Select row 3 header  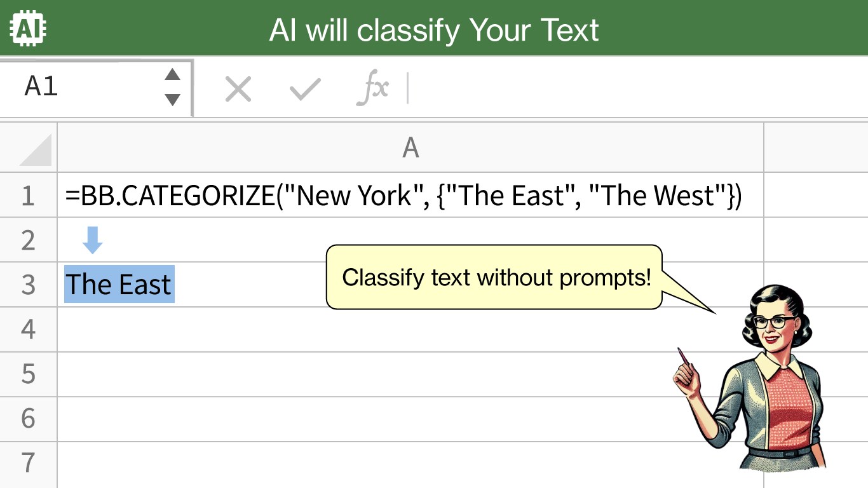tap(29, 285)
